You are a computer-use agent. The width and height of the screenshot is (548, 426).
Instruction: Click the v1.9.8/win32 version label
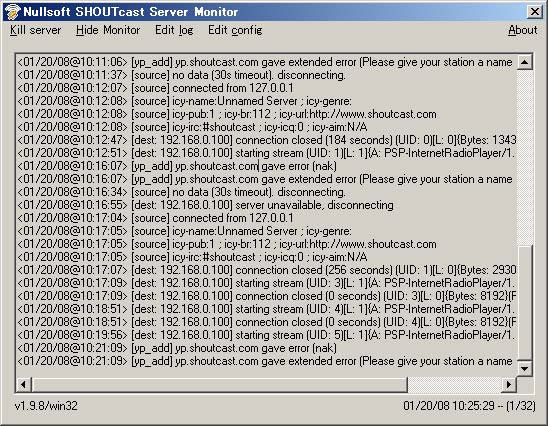tap(46, 406)
